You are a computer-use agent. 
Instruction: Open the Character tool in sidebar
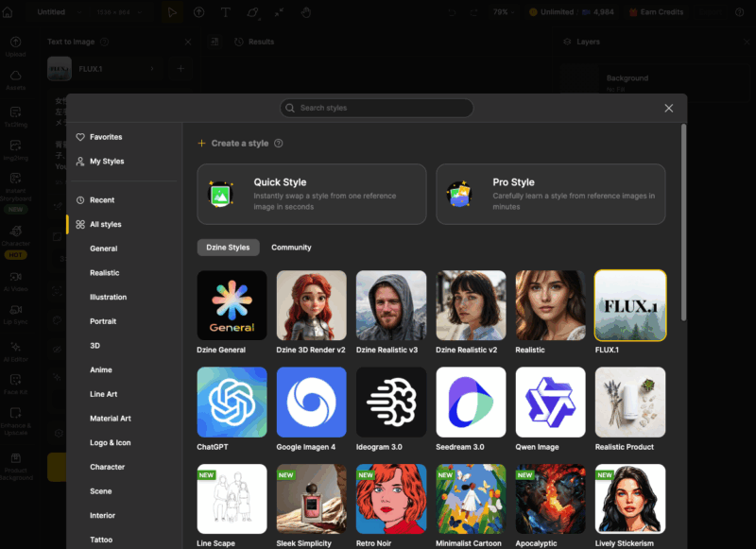15,242
